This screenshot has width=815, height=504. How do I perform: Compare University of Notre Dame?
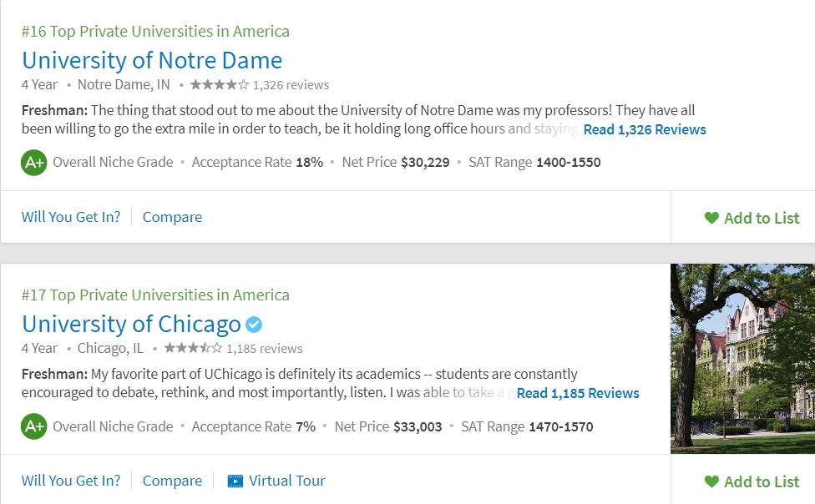(172, 217)
